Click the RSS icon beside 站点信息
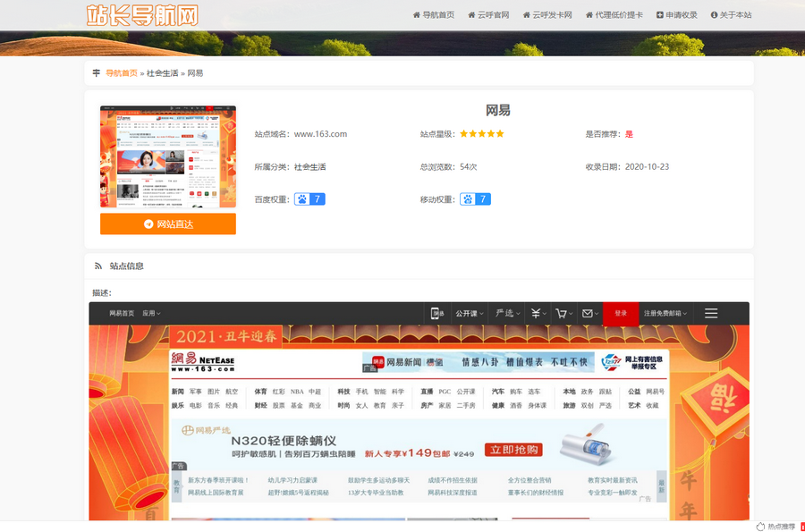 (x=97, y=266)
